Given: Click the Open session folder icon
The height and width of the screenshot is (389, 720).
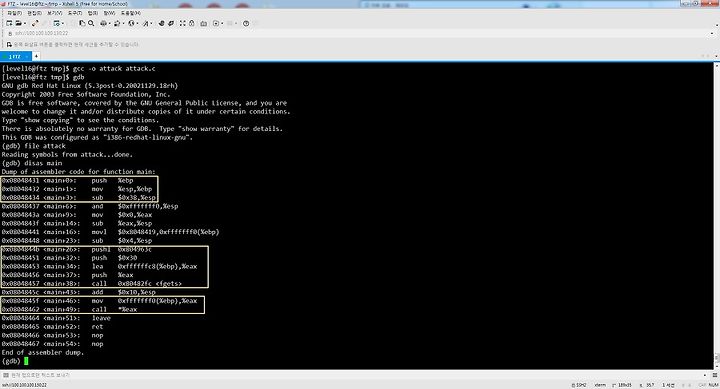Looking at the screenshot, I should [x=18, y=23].
